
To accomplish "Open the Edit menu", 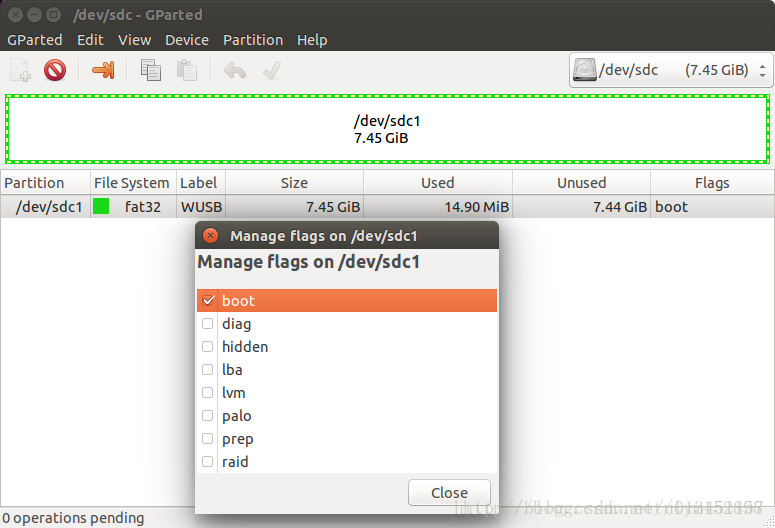I will pos(90,40).
